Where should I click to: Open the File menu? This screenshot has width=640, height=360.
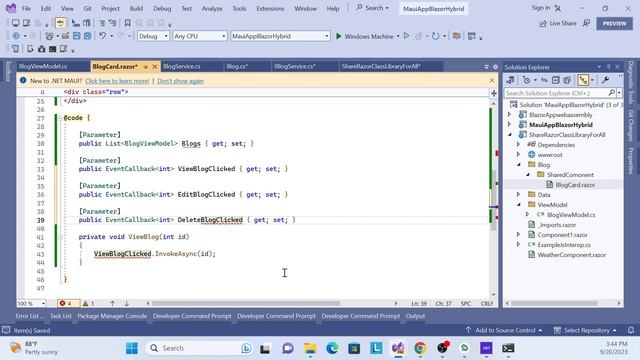point(26,8)
